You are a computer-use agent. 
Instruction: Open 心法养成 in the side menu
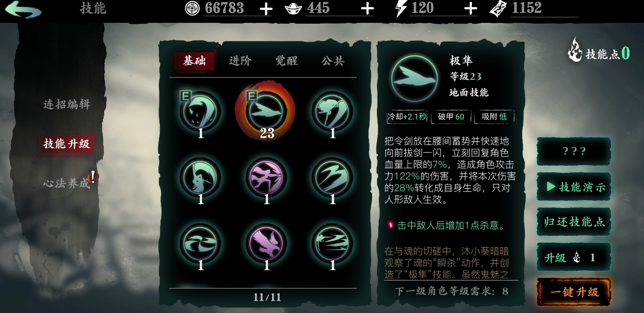click(66, 183)
